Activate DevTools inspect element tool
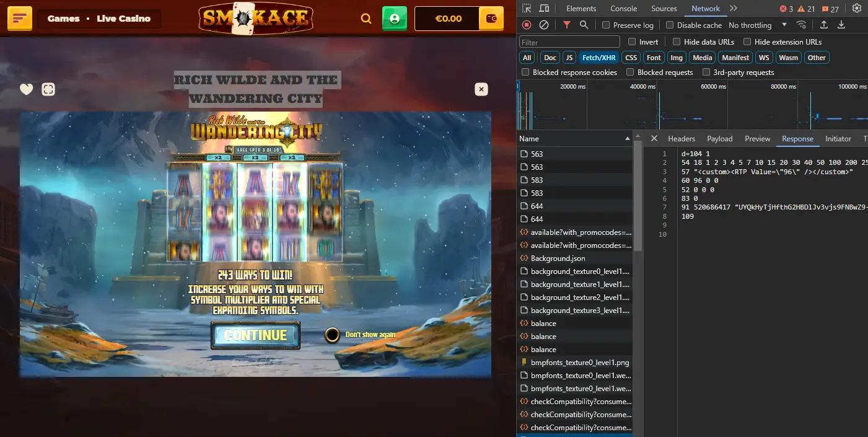The height and width of the screenshot is (437, 868). (526, 9)
